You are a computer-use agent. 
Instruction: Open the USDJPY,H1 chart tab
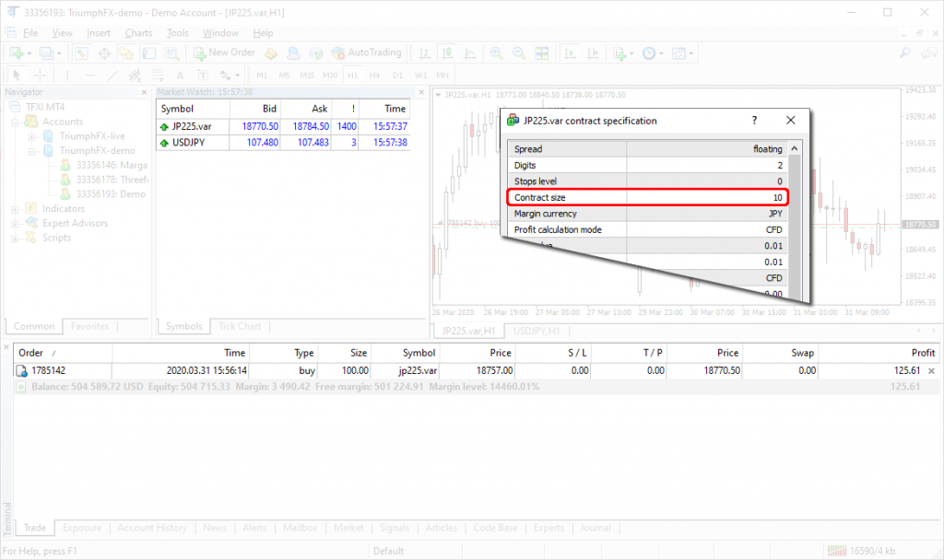pyautogui.click(x=537, y=331)
